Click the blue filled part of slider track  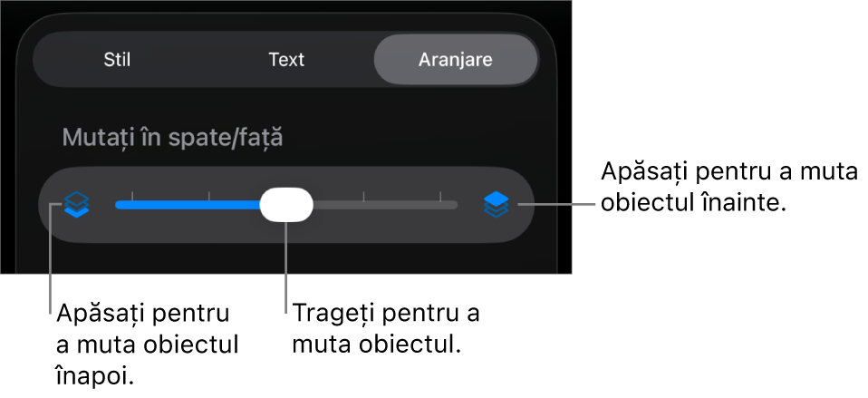[x=188, y=205]
